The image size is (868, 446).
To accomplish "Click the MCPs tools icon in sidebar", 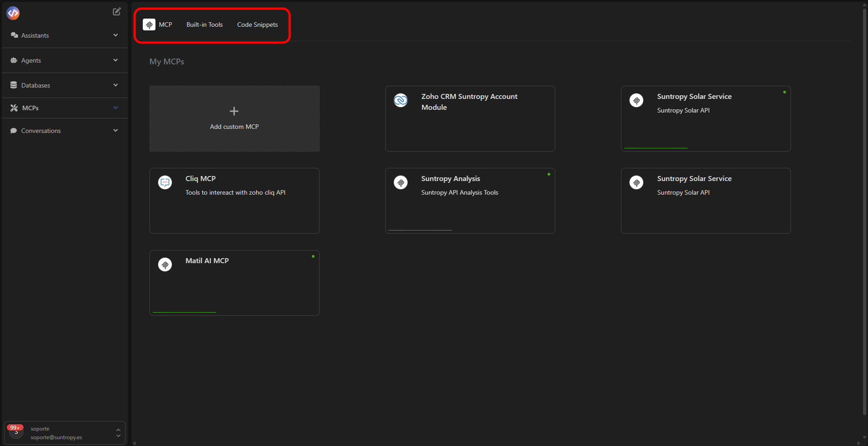I will click(14, 108).
